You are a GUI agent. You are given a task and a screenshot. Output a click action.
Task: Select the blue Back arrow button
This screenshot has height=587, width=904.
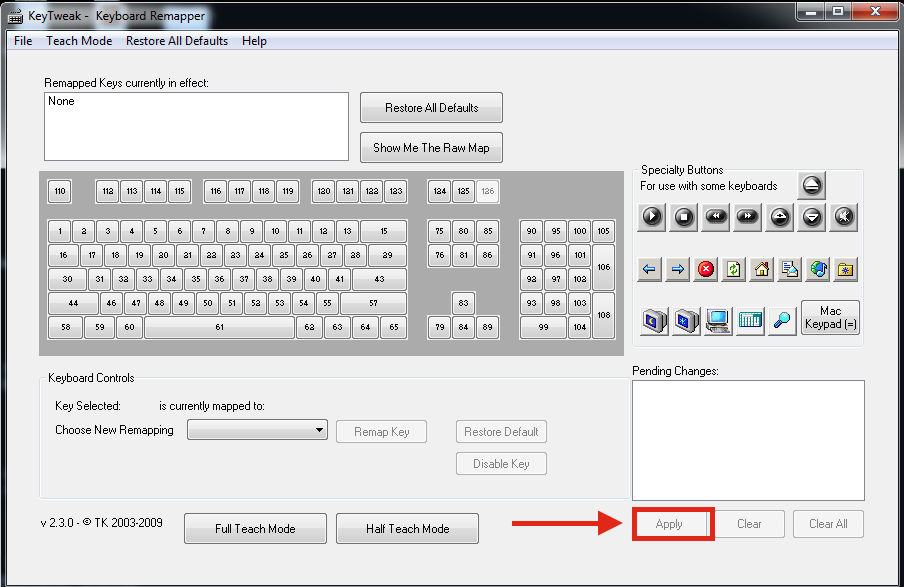tap(649, 269)
